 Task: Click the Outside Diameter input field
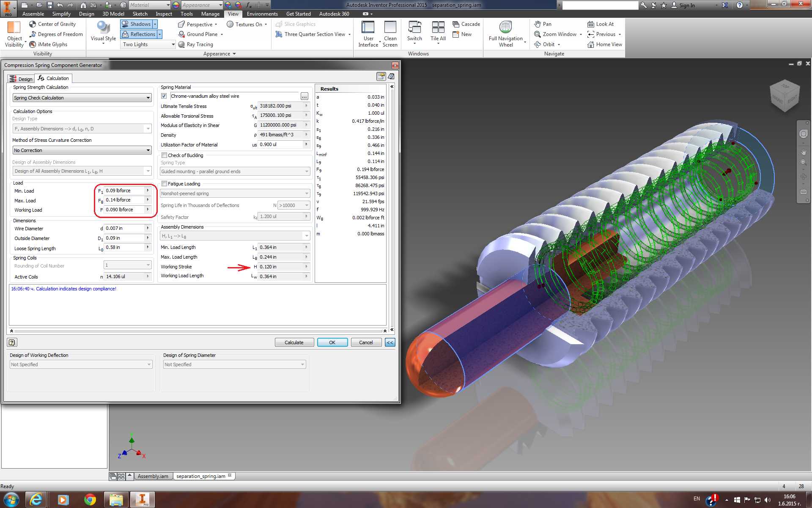pyautogui.click(x=124, y=238)
